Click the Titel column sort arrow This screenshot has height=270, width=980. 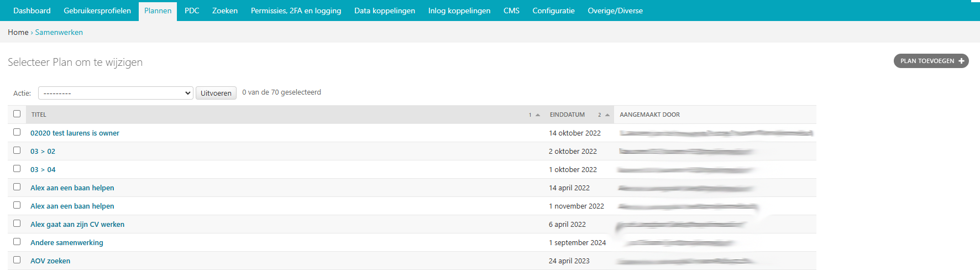pos(537,115)
